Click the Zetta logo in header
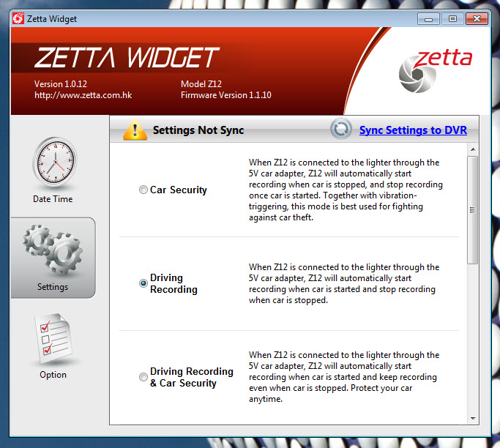The width and height of the screenshot is (500, 448). (436, 71)
